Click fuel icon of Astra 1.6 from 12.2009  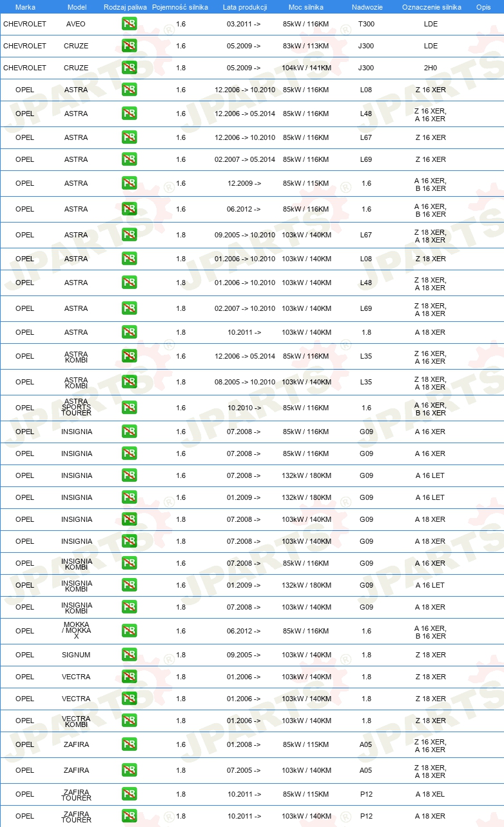(x=129, y=183)
